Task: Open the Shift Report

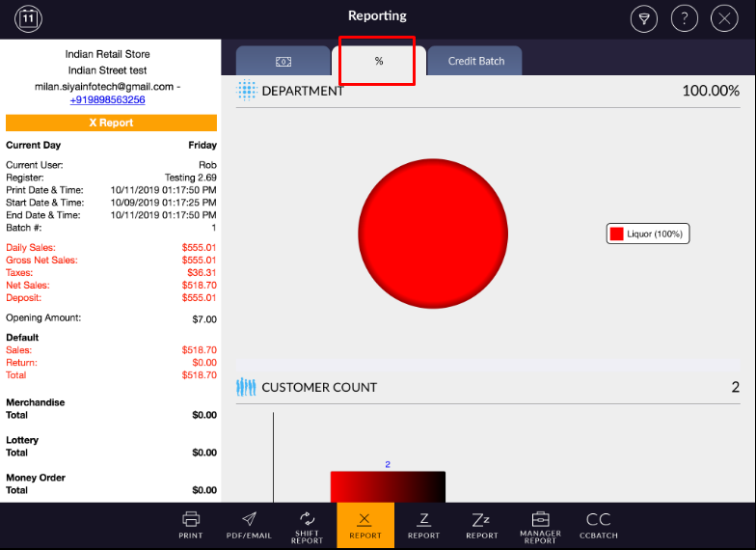Action: (x=307, y=525)
